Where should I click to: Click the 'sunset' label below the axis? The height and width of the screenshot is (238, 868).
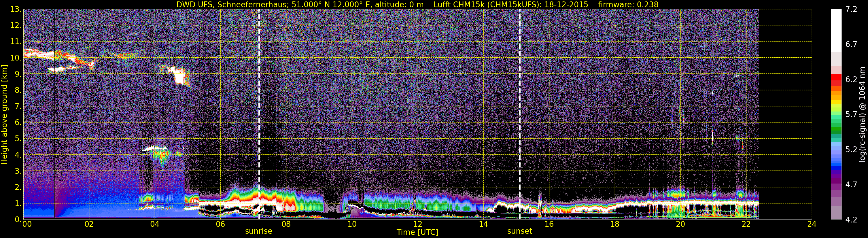[520, 231]
